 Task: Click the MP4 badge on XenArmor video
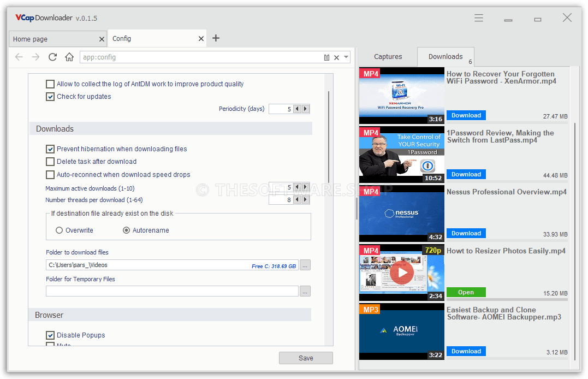(371, 74)
